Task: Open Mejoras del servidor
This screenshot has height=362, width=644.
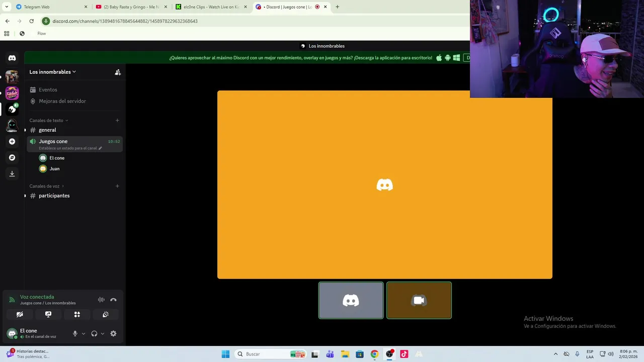Action: point(74,101)
